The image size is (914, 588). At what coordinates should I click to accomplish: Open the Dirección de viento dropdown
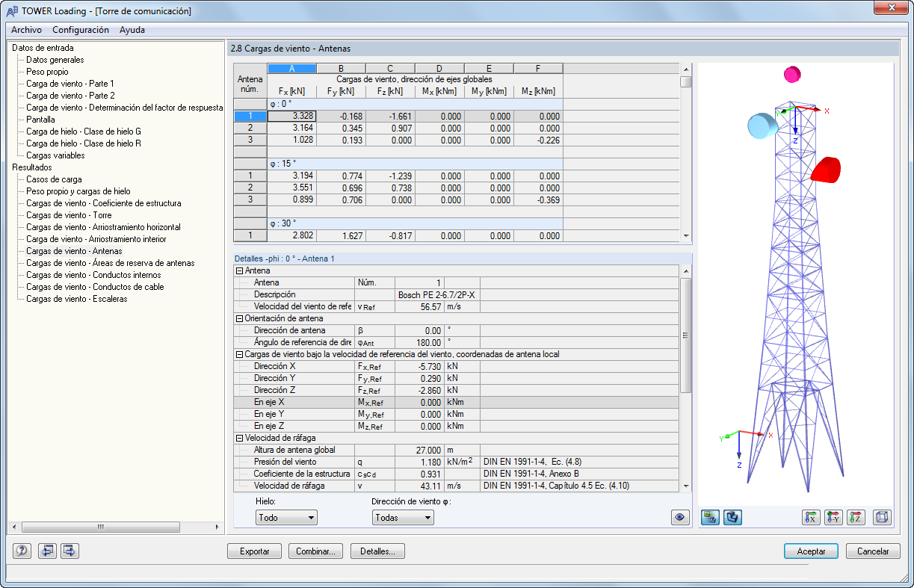tap(404, 517)
